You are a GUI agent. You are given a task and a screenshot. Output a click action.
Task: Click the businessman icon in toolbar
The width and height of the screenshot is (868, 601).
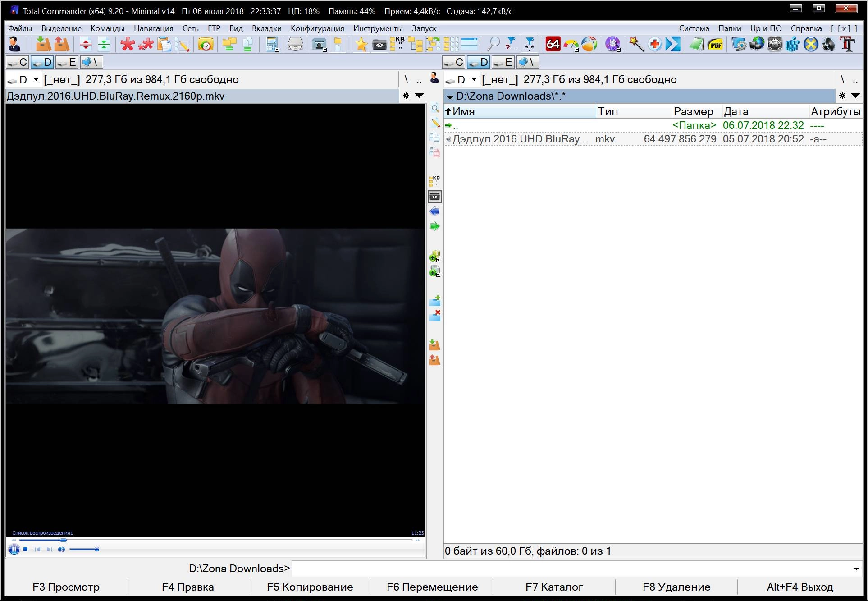[x=14, y=44]
